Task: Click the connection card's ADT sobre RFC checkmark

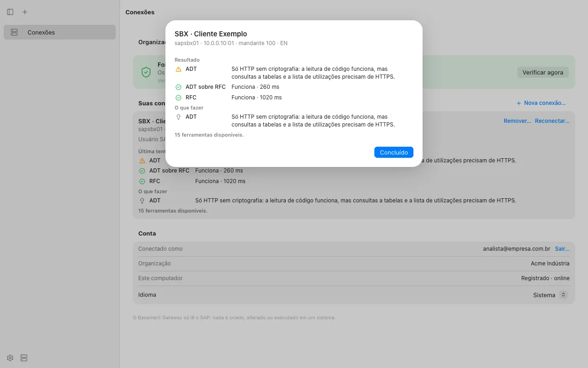Action: point(142,171)
